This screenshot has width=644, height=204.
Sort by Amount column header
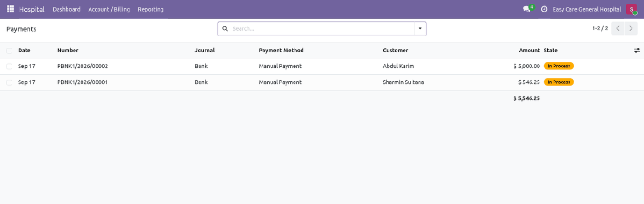click(x=529, y=50)
